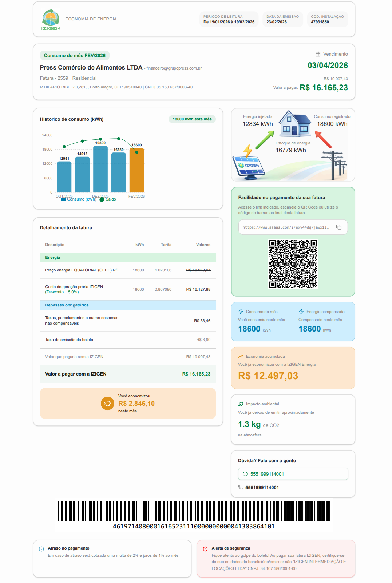This screenshot has height=583, width=392.
Task: Click the IZIGEN logo in the header
Action: click(51, 19)
